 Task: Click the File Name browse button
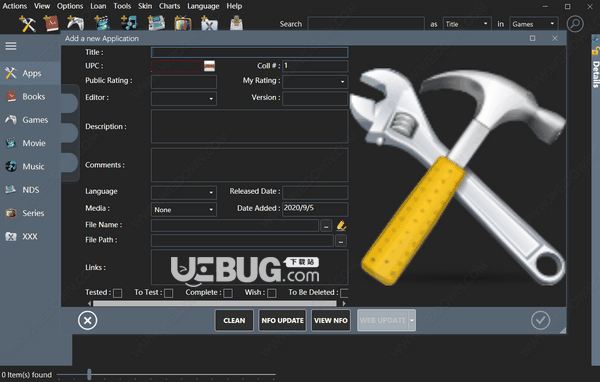pyautogui.click(x=326, y=226)
